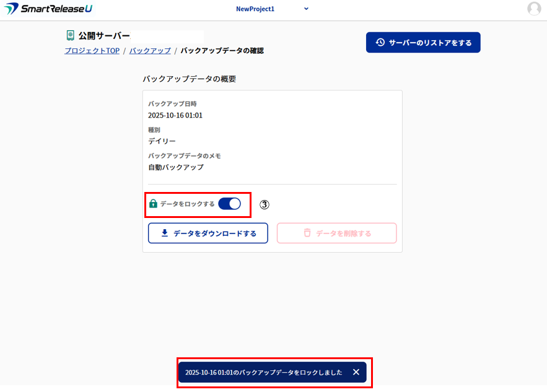This screenshot has width=547, height=392.
Task: Click the restore clock icon
Action: 380,43
